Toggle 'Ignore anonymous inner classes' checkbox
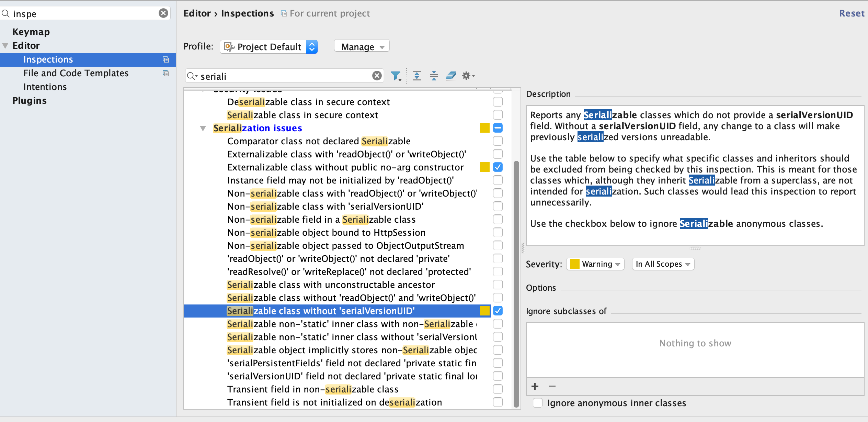This screenshot has height=422, width=868. [538, 403]
